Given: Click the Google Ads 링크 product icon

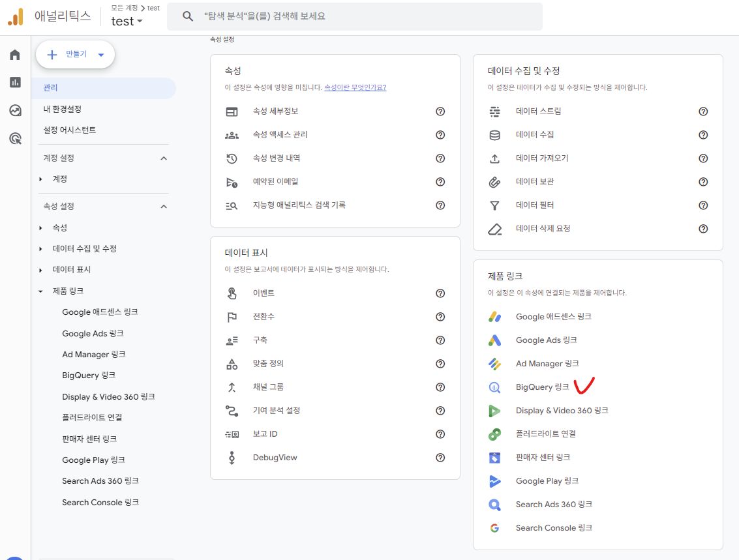Looking at the screenshot, I should click(x=495, y=340).
